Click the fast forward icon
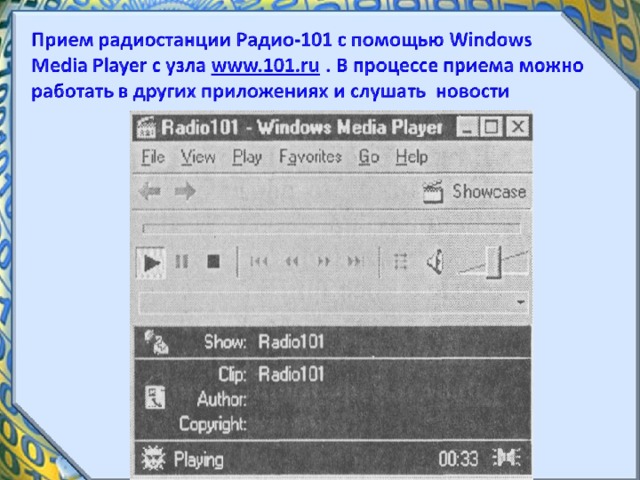640x480 pixels. point(323,262)
